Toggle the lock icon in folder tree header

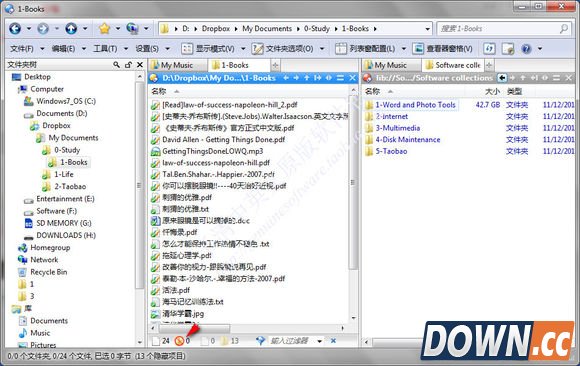pyautogui.click(x=128, y=65)
